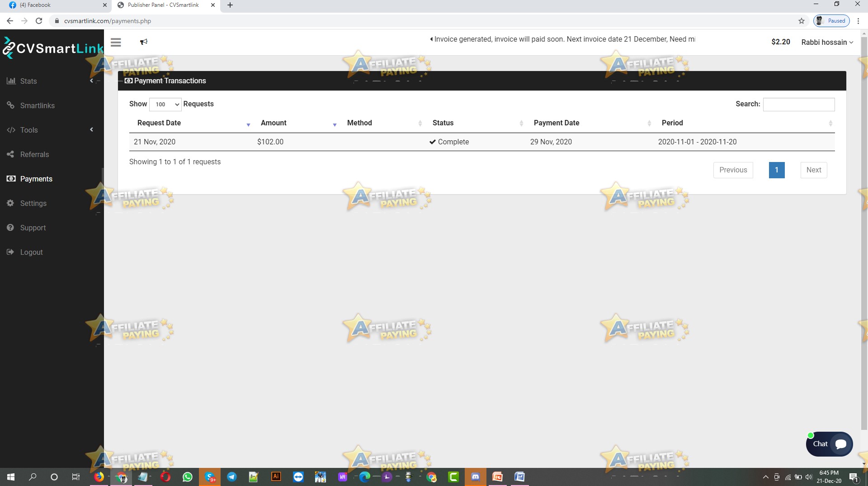Click the Next pagination button
This screenshot has width=868, height=486.
[x=814, y=170]
